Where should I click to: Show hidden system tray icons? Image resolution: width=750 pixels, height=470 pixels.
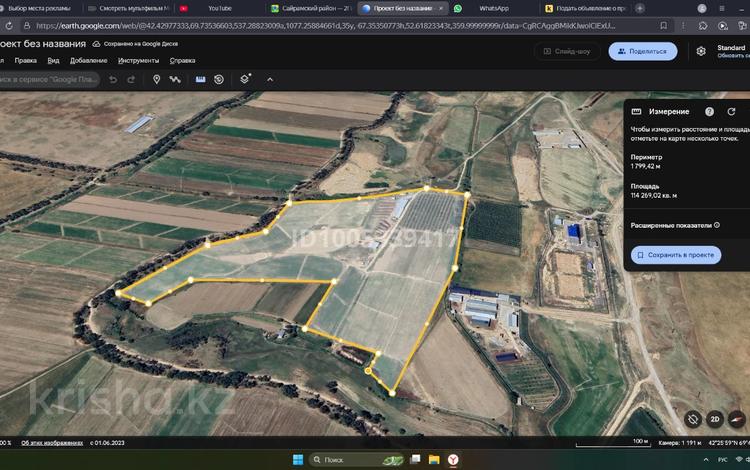(706, 459)
